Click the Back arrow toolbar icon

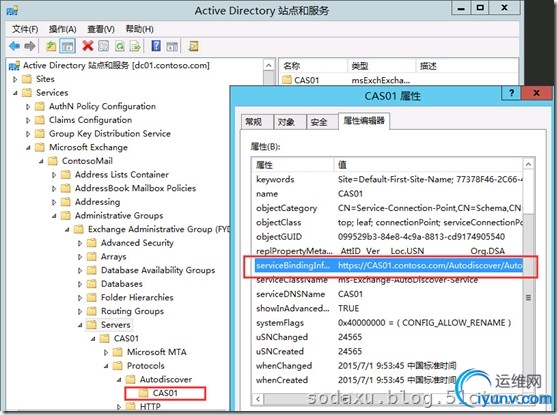click(15, 46)
